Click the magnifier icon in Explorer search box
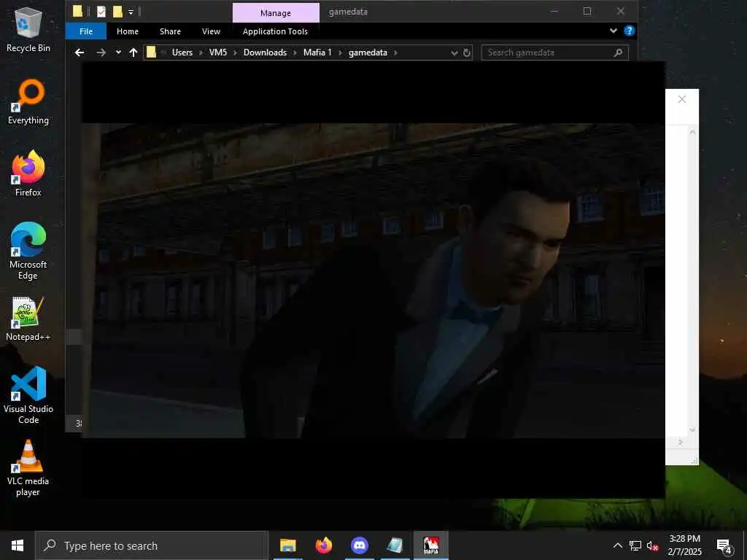The image size is (747, 560). click(618, 52)
